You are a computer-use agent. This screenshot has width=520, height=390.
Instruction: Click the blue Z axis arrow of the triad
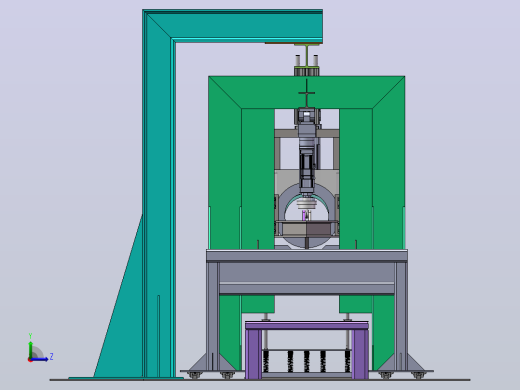click(39, 359)
